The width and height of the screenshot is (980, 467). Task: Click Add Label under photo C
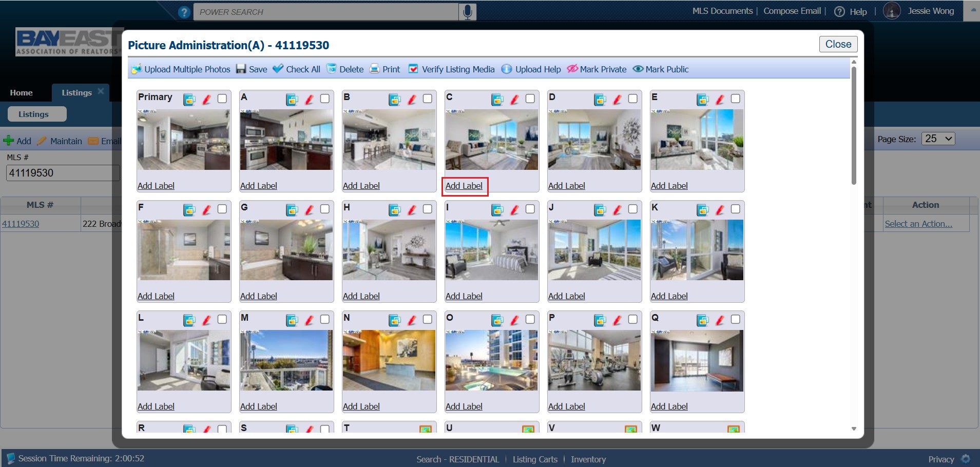tap(464, 186)
